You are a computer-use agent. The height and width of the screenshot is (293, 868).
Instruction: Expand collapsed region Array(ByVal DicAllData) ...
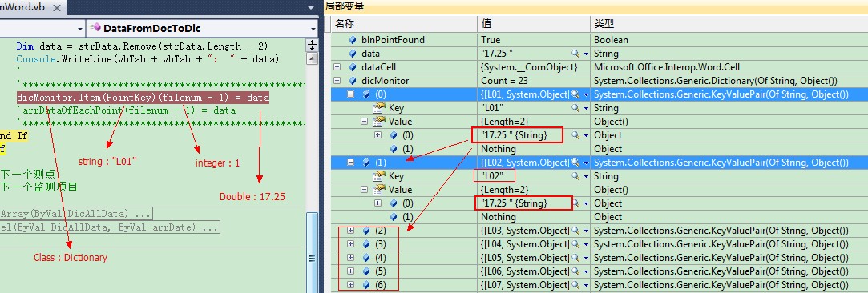pyautogui.click(x=76, y=214)
